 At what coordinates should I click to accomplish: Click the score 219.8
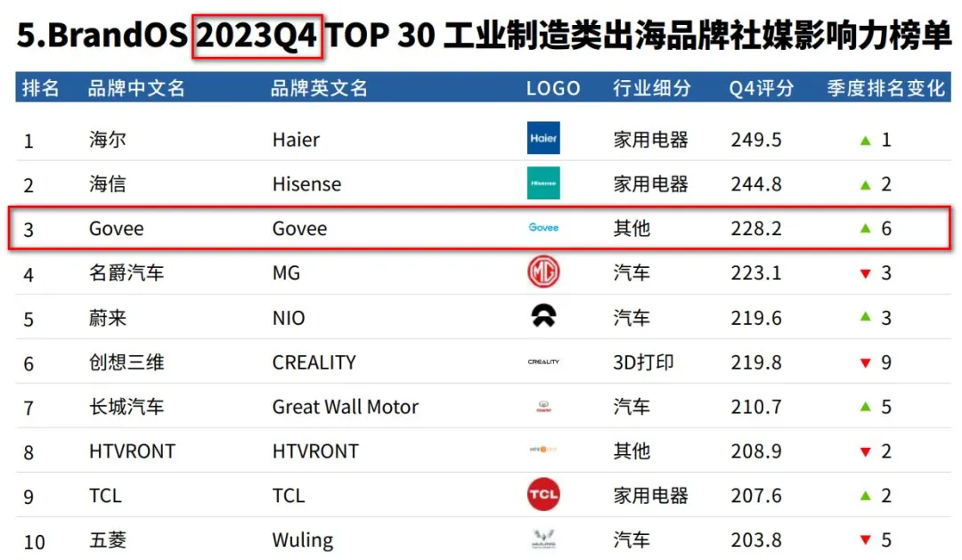click(756, 362)
